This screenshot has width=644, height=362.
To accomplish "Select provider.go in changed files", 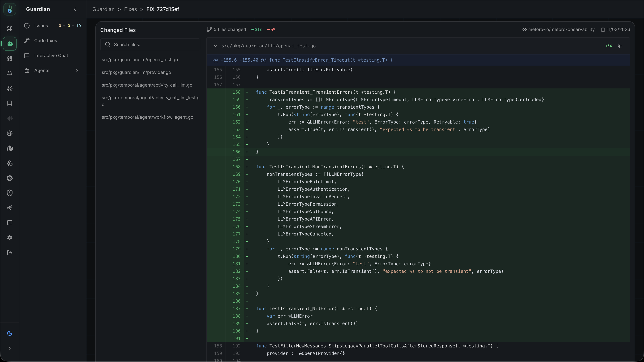I will point(136,72).
